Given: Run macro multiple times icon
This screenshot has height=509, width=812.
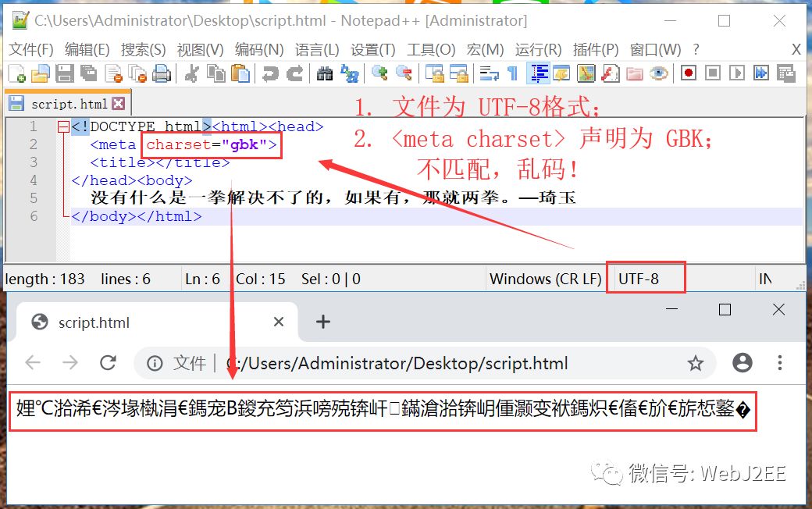Looking at the screenshot, I should (x=760, y=73).
